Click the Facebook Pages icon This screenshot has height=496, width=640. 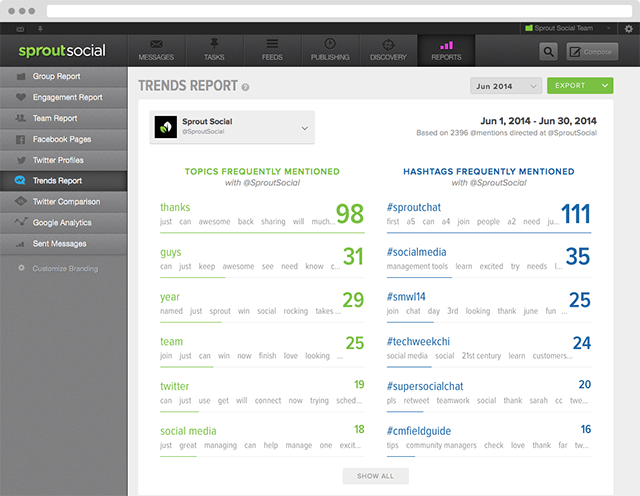coord(20,140)
